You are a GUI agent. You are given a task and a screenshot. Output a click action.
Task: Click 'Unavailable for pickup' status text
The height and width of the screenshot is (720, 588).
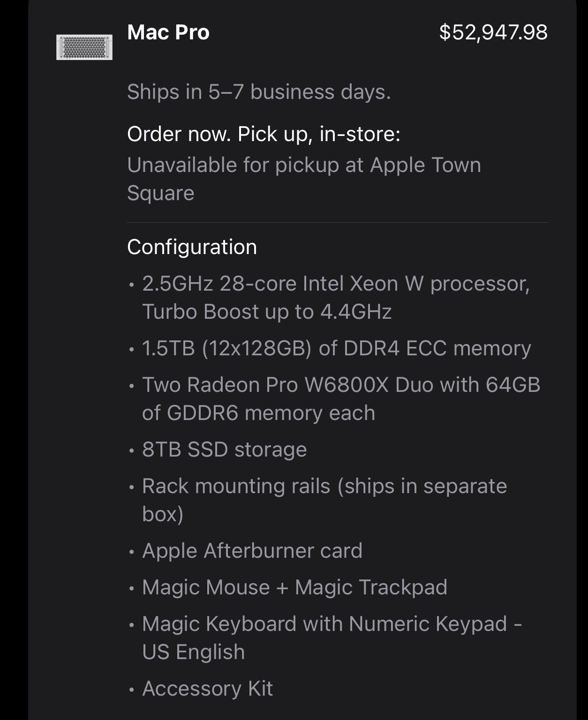click(x=233, y=165)
